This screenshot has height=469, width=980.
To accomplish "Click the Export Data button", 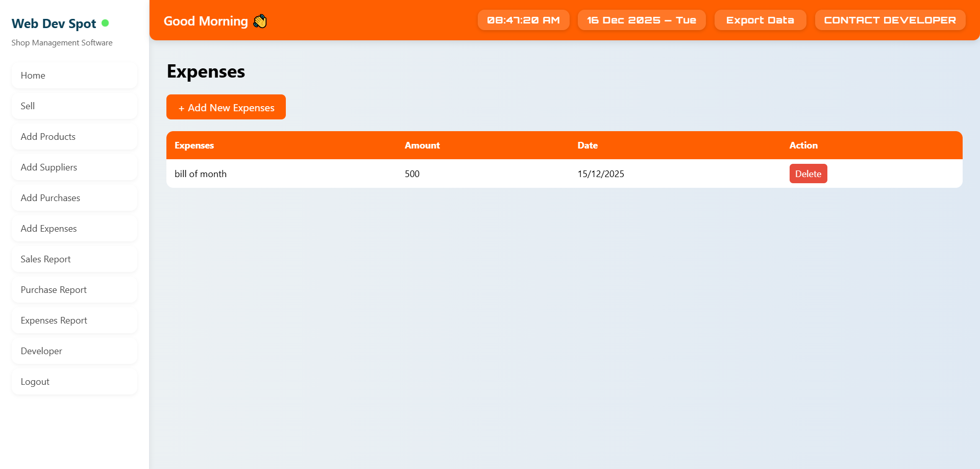I will point(760,20).
